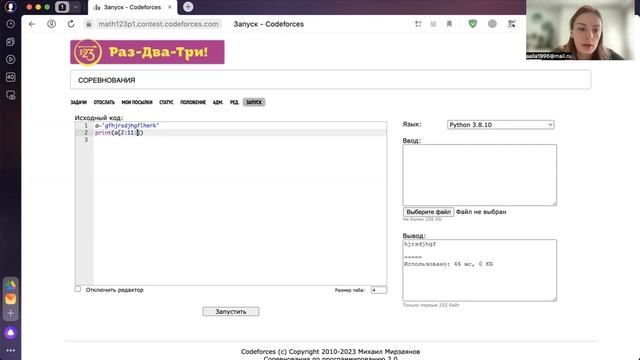This screenshot has height=360, width=640.
Task: Click the Codeforces copyright footer text
Action: [330, 351]
